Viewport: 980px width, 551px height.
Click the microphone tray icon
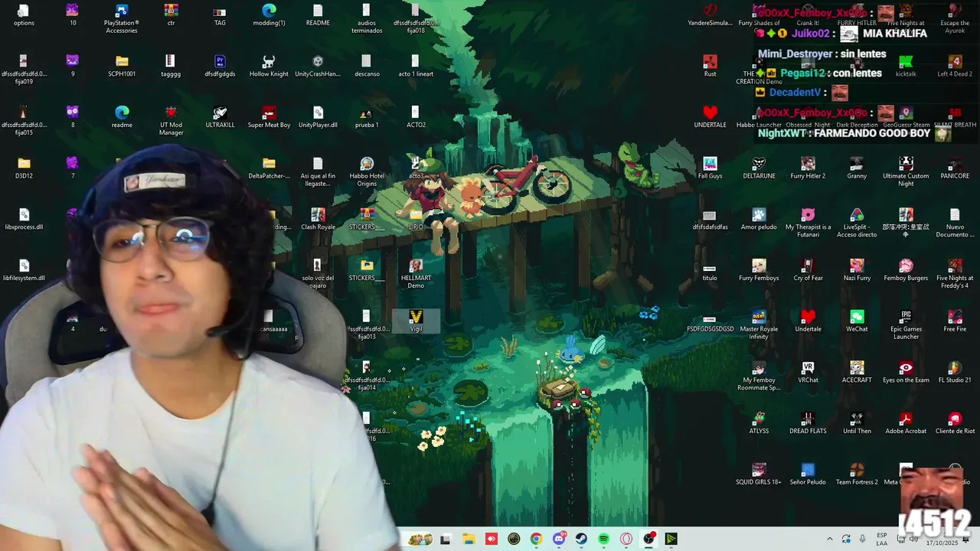[863, 539]
